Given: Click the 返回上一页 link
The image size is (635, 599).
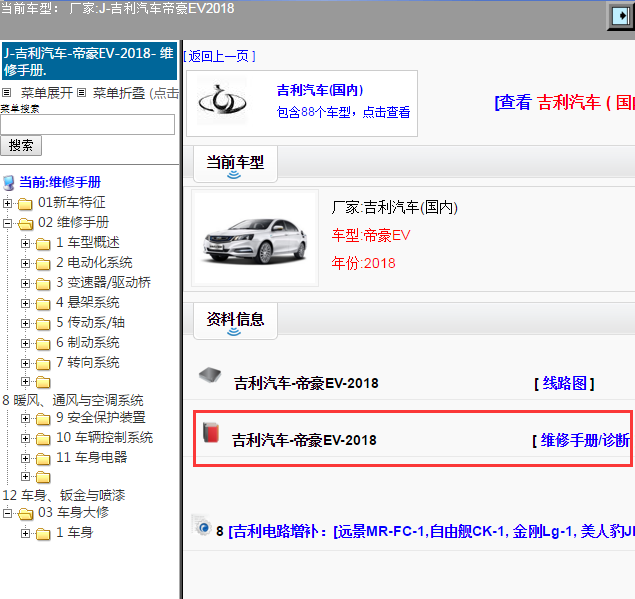Looking at the screenshot, I should point(219,56).
